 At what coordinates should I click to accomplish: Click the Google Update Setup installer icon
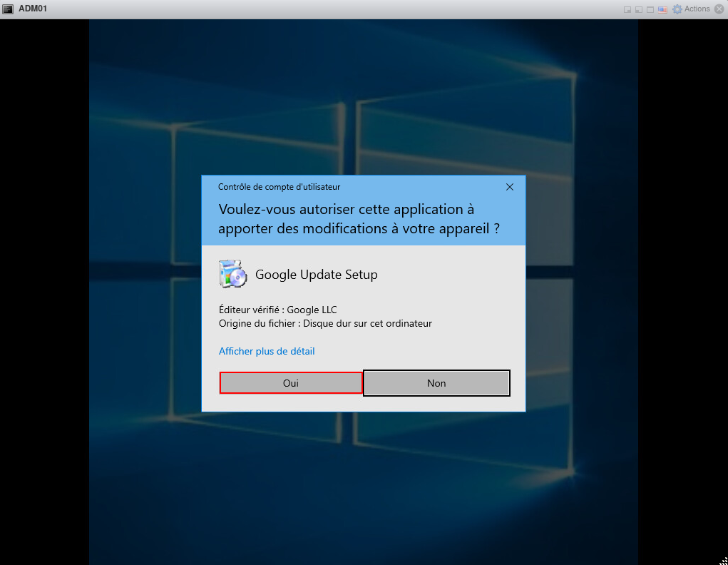233,274
